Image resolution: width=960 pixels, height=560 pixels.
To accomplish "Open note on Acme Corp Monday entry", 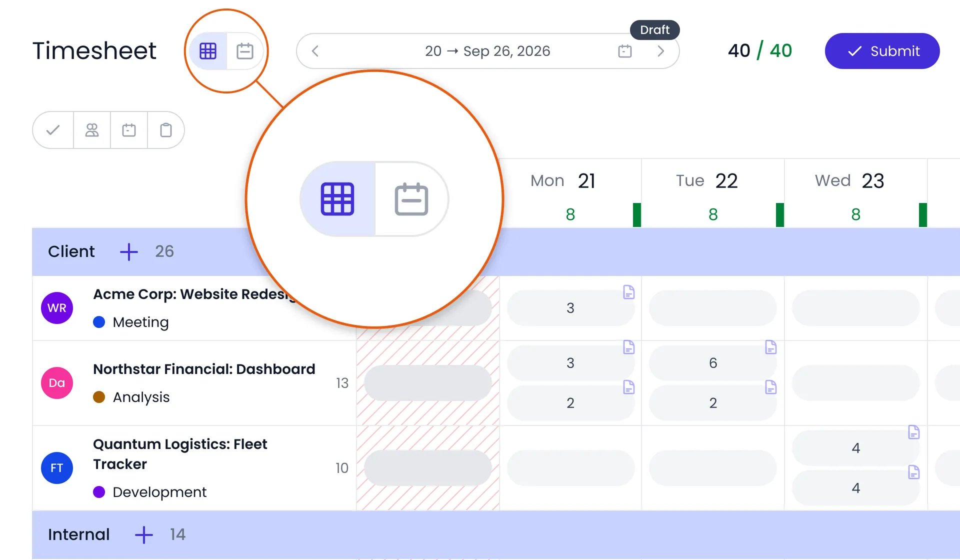I will click(628, 292).
